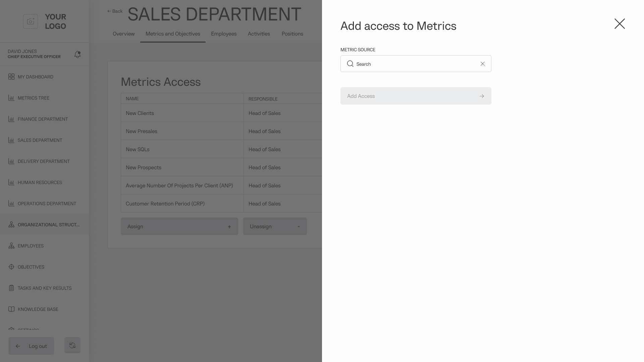This screenshot has height=362, width=644.
Task: Click the Tasks and Key Results clipboard icon
Action: 11,288
